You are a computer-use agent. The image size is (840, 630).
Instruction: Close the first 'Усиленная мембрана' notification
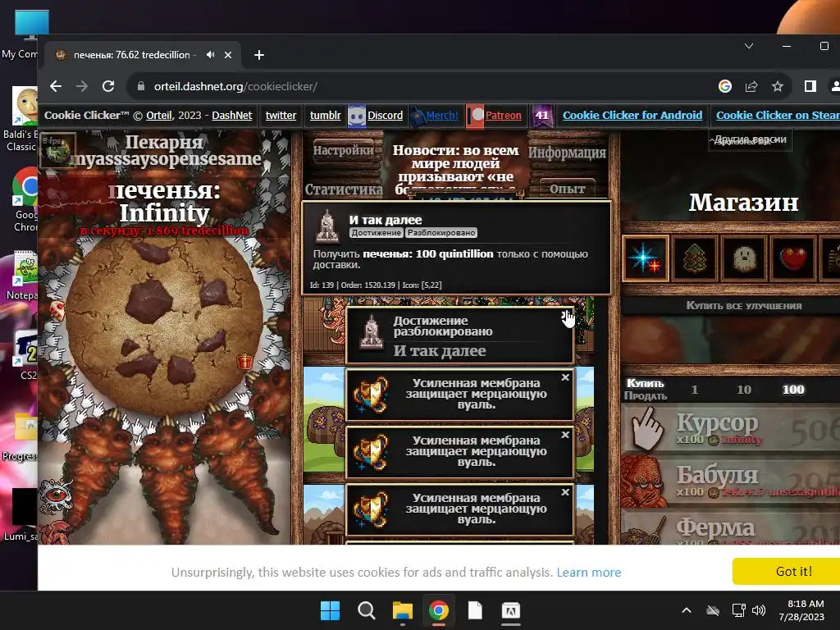[565, 377]
